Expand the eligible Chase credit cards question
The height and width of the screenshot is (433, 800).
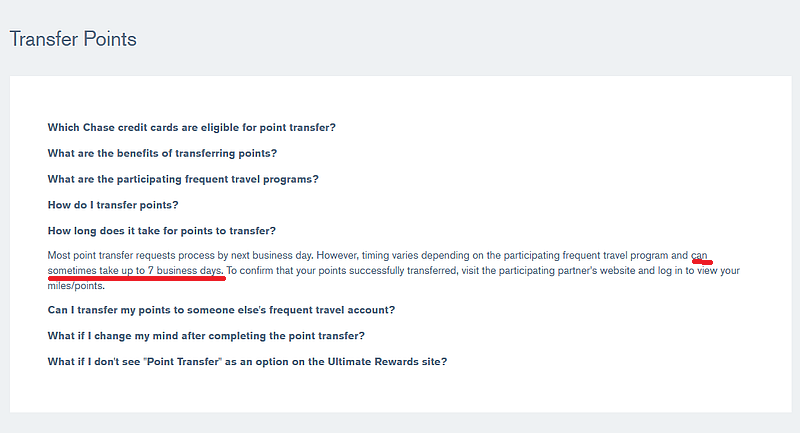(191, 128)
